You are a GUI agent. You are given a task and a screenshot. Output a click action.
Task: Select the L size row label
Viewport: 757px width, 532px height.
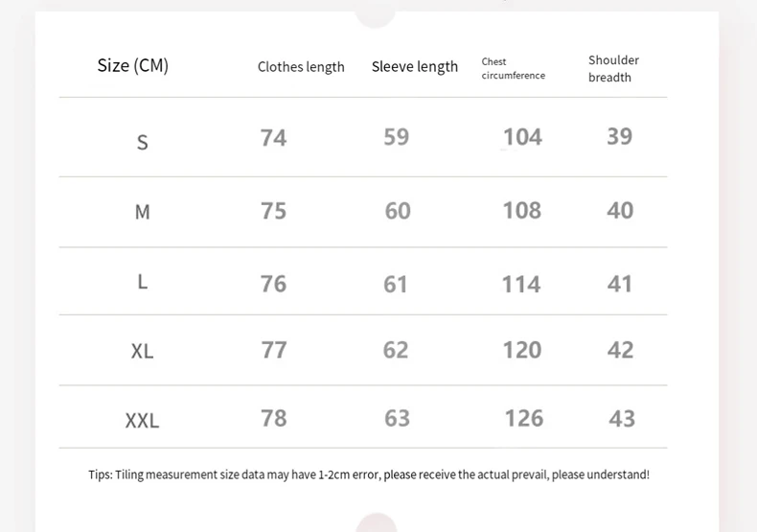(x=142, y=282)
